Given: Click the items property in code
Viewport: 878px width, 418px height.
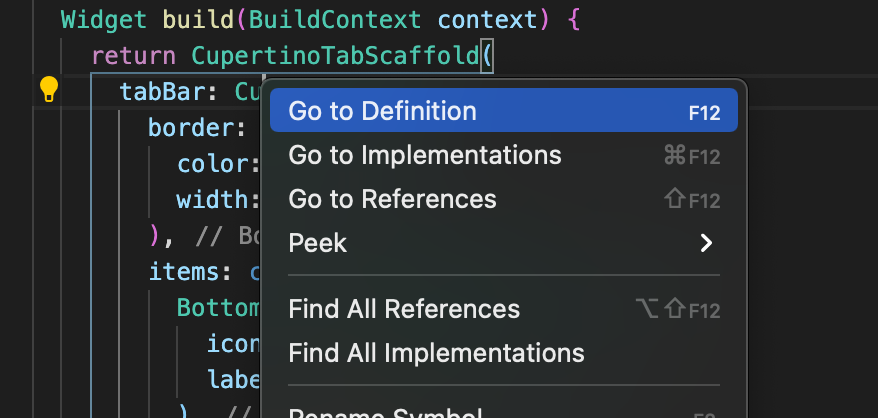Looking at the screenshot, I should (x=184, y=272).
